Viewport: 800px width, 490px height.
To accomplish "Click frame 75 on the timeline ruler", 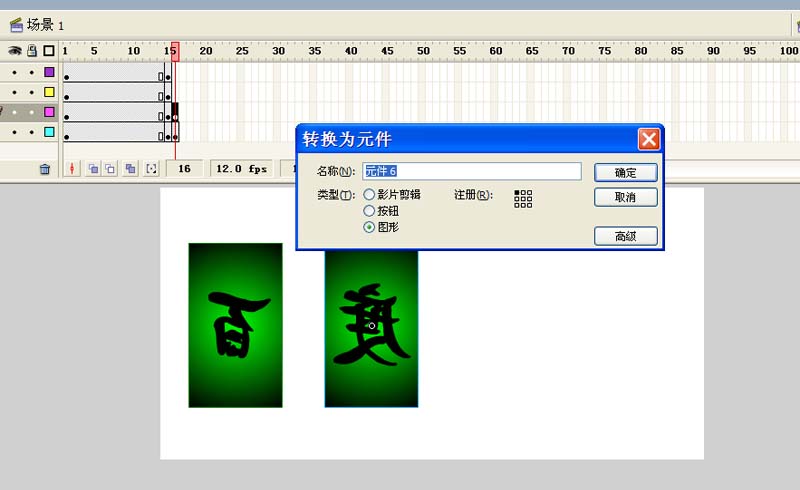I will click(x=604, y=51).
